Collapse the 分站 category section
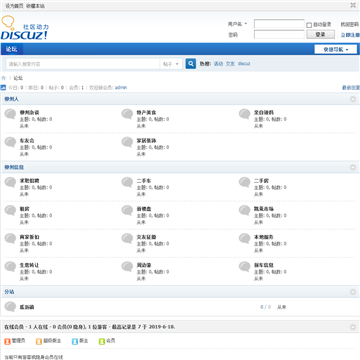 [353, 292]
